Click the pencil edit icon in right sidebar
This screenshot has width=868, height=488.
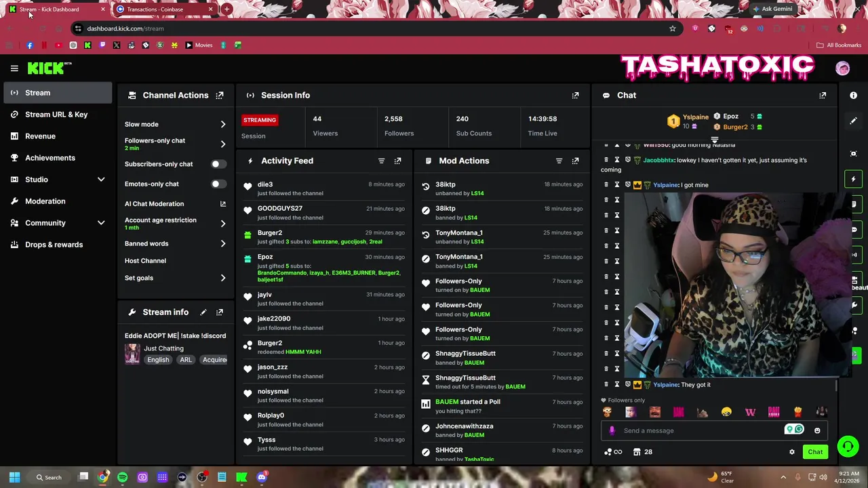pos(854,121)
